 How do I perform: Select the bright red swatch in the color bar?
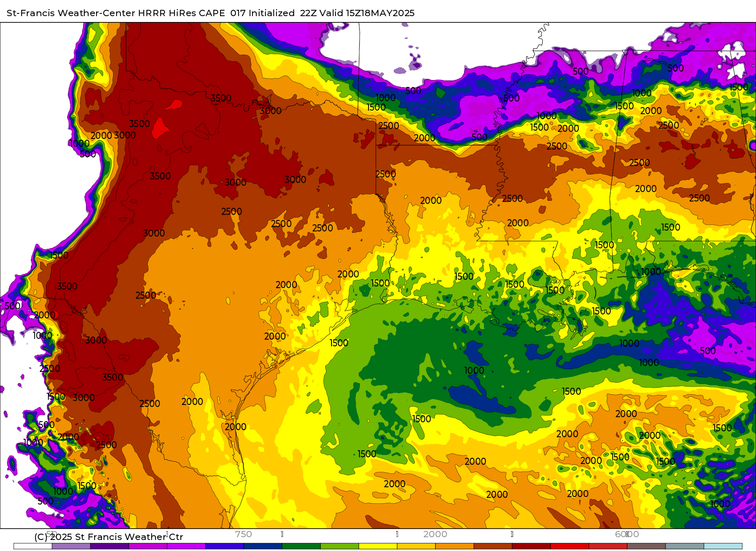(x=569, y=546)
